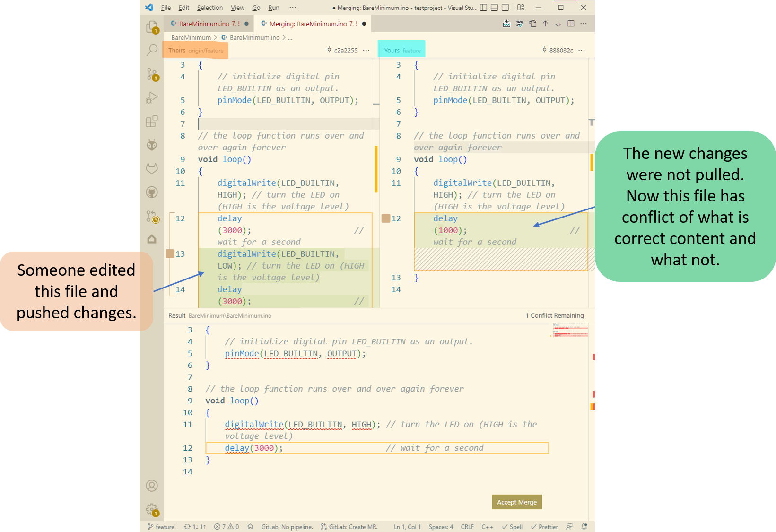Open the GitLab Workflow sidebar view
Screen dimensions: 776x532
click(x=152, y=168)
